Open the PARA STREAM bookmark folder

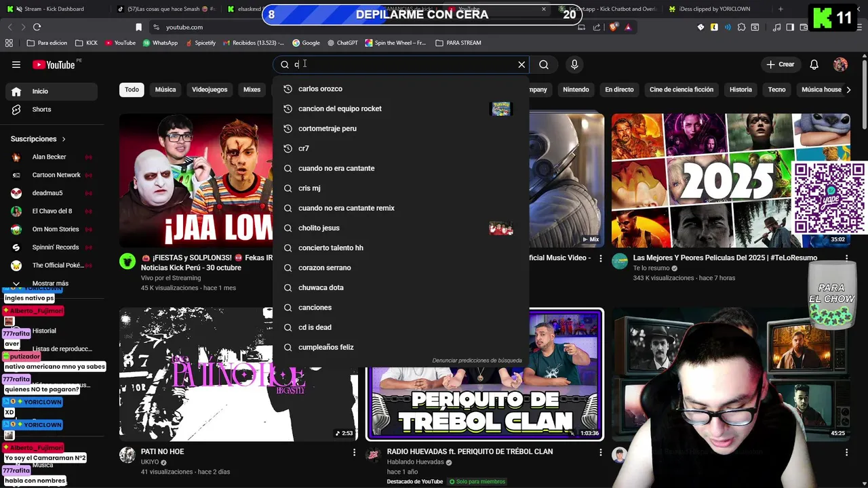(458, 43)
